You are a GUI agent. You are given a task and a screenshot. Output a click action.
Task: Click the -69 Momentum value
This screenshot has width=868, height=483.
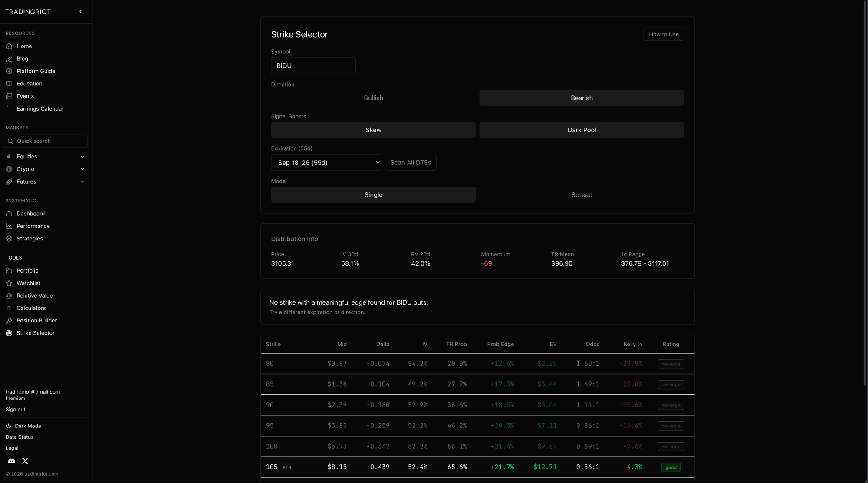pos(487,264)
